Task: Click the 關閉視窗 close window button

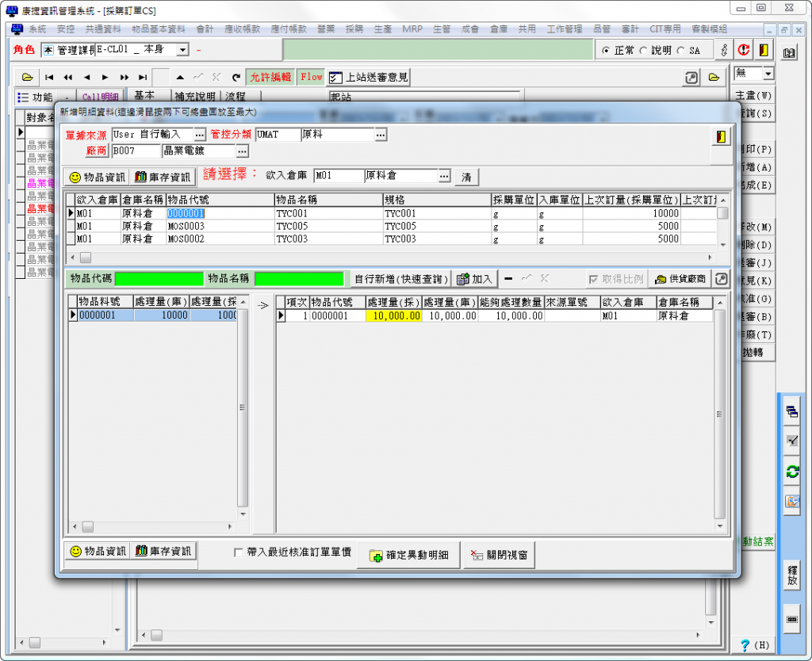Action: point(500,555)
